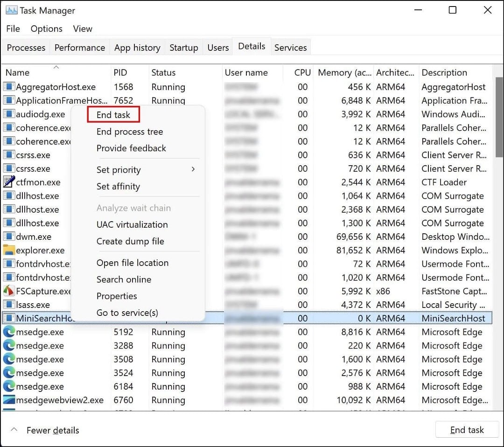The width and height of the screenshot is (504, 447).
Task: Click the Memory column header
Action: pyautogui.click(x=344, y=72)
